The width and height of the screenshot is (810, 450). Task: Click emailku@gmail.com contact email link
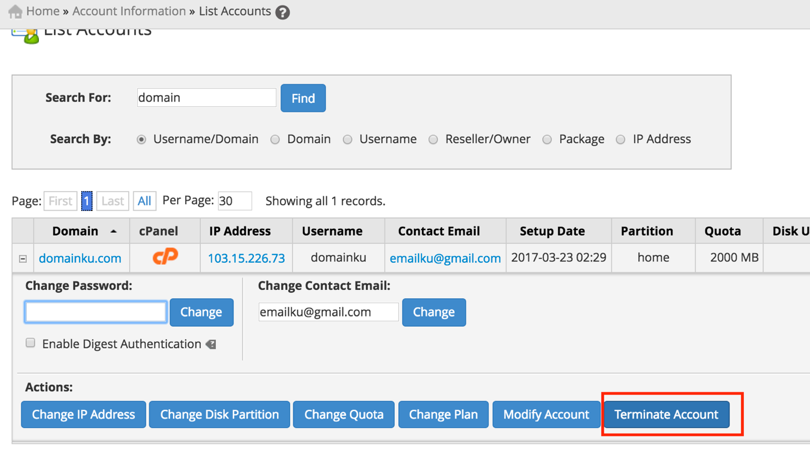(445, 258)
